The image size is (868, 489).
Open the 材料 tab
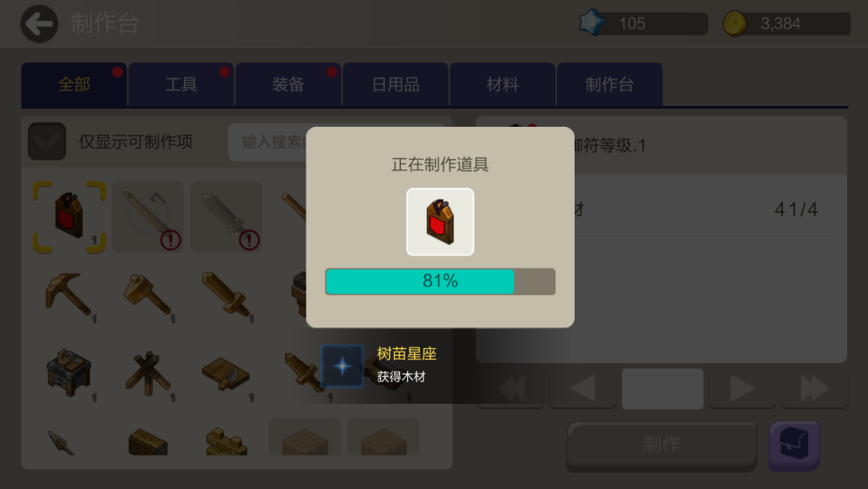pos(502,84)
